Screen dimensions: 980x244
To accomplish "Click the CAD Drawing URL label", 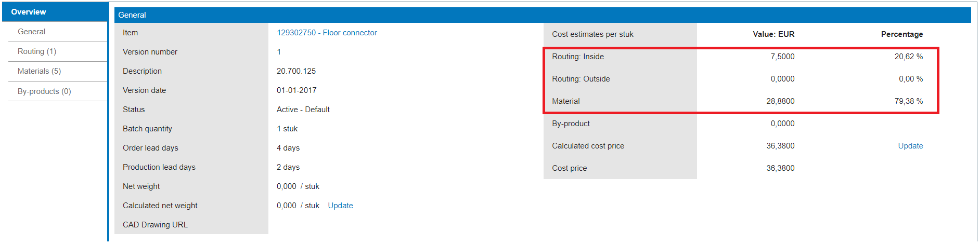I will pyautogui.click(x=155, y=225).
